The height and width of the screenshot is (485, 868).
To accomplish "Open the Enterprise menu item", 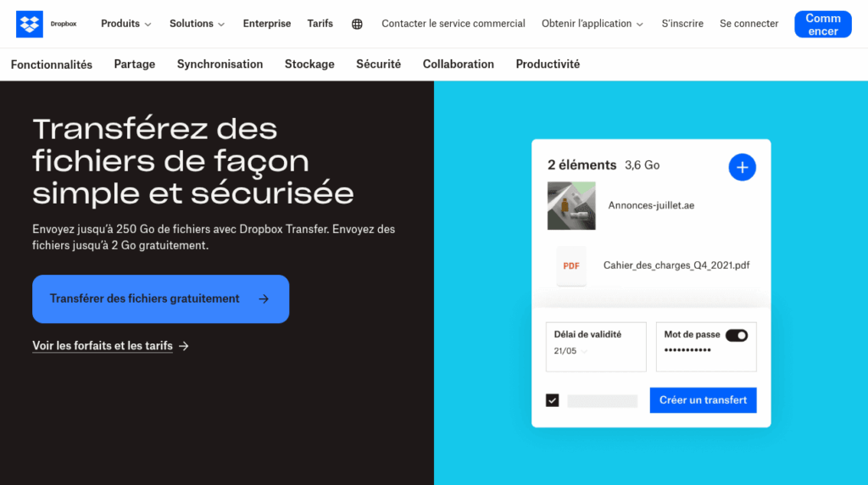I will pyautogui.click(x=267, y=24).
